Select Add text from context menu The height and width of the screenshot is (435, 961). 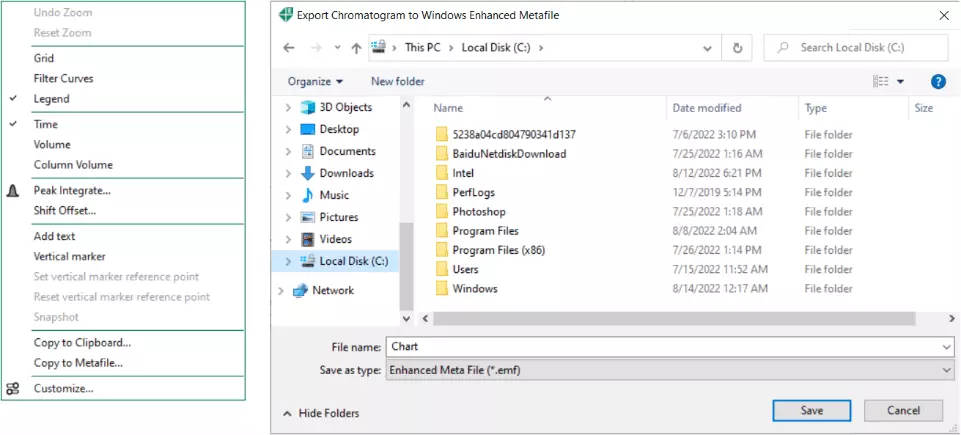click(54, 236)
